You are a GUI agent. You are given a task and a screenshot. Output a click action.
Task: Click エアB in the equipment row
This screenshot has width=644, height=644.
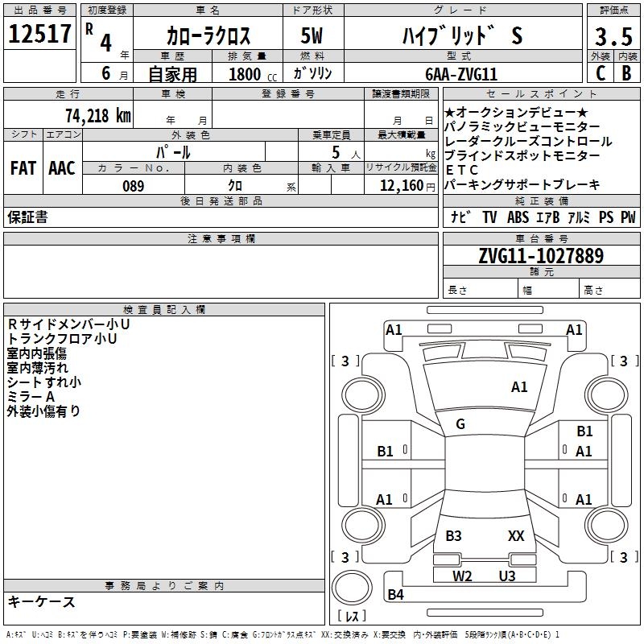(547, 217)
